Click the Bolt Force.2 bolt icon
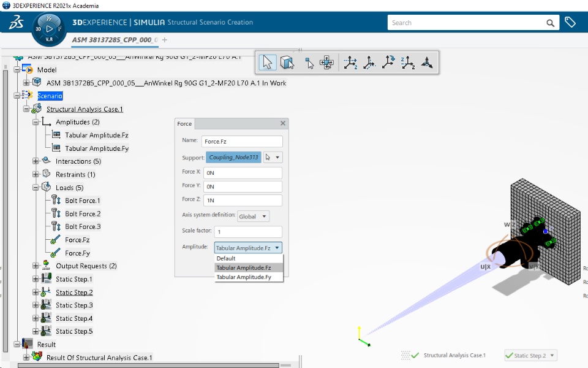The image size is (588, 368). click(x=56, y=213)
